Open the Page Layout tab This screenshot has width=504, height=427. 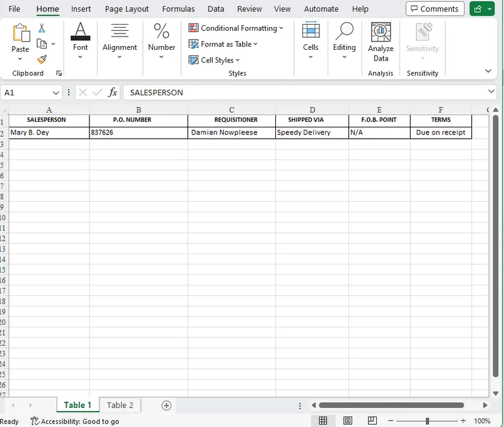pos(127,9)
